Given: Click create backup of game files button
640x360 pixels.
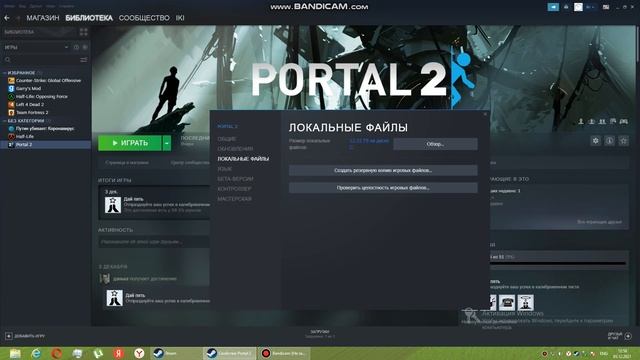Looking at the screenshot, I should (383, 170).
